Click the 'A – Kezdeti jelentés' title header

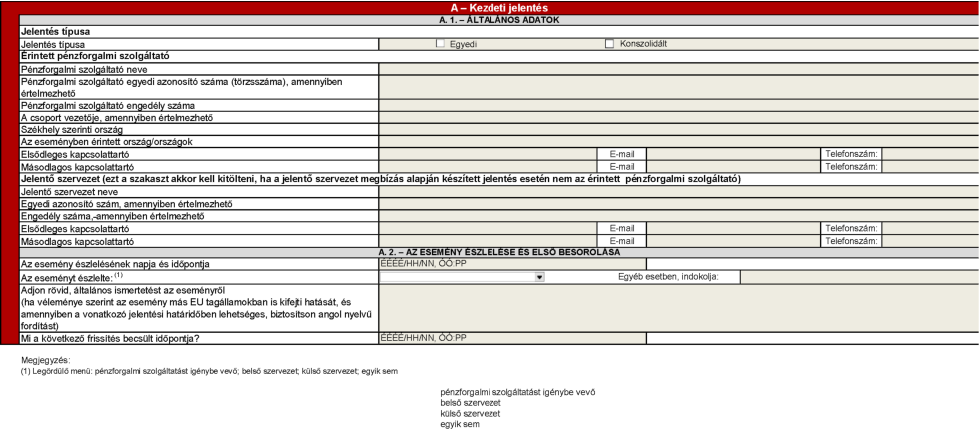(498, 8)
